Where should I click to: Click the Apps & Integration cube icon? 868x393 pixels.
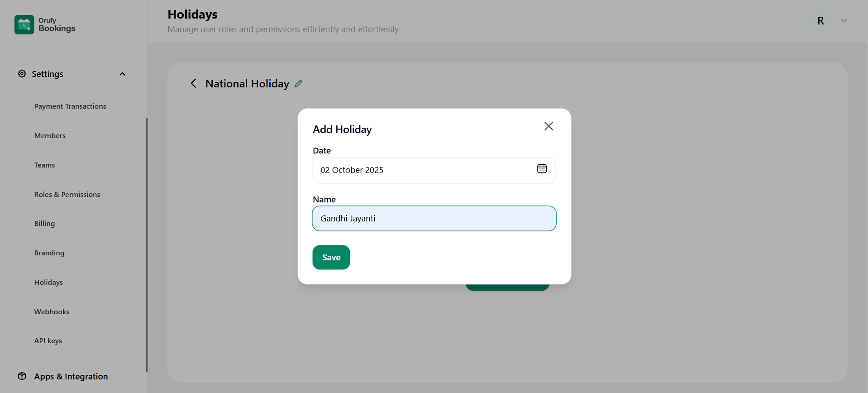(22, 376)
